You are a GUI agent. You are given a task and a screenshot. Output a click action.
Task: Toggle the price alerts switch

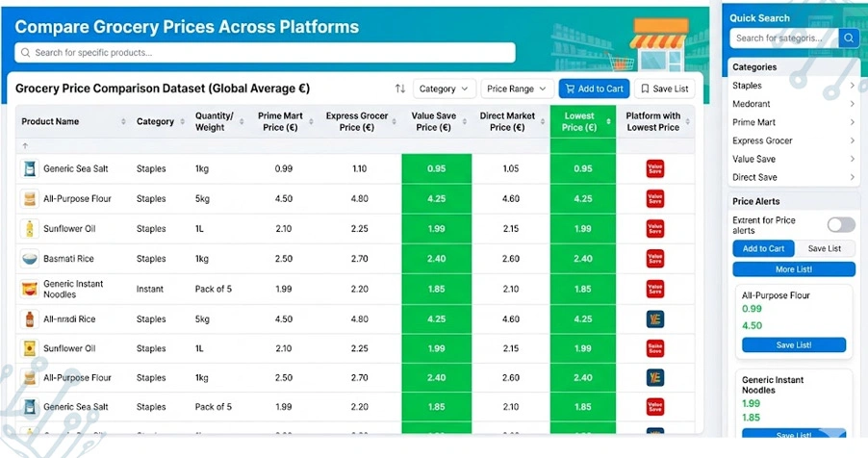(x=841, y=224)
